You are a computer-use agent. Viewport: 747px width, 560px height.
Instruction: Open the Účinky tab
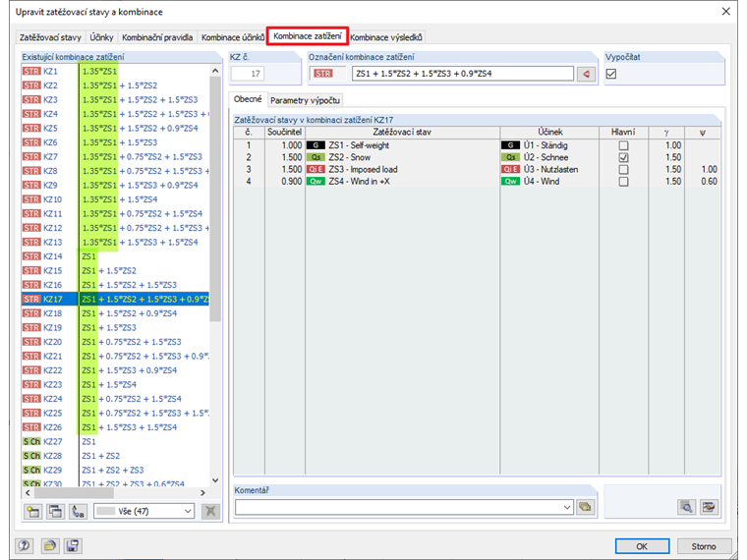click(101, 37)
